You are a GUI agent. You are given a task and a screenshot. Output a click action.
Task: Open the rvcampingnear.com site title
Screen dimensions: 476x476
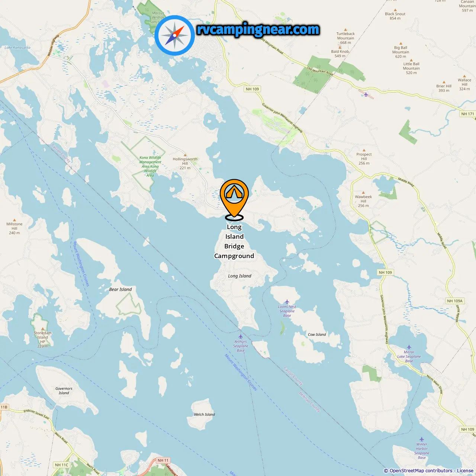pyautogui.click(x=258, y=29)
